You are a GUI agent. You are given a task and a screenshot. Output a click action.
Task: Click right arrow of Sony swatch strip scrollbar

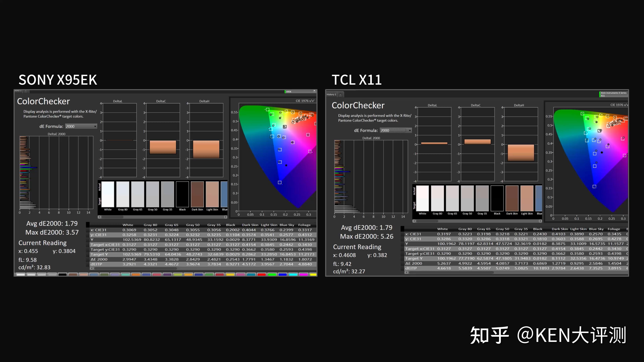click(226, 217)
